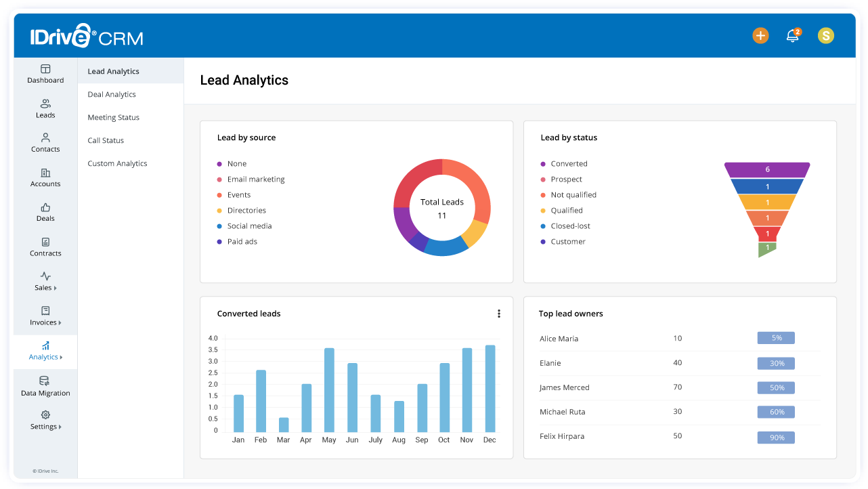
Task: Open Data Migration
Action: tap(45, 386)
